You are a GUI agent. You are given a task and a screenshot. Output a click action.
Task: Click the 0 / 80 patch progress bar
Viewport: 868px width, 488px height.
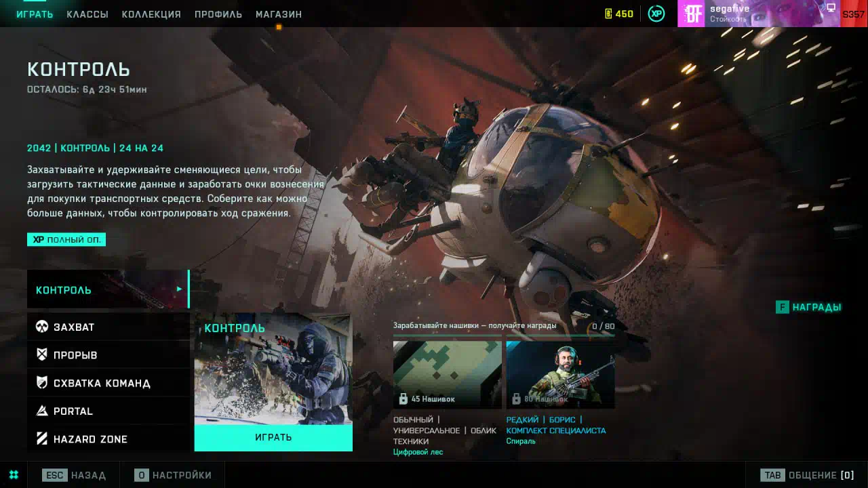pos(504,335)
